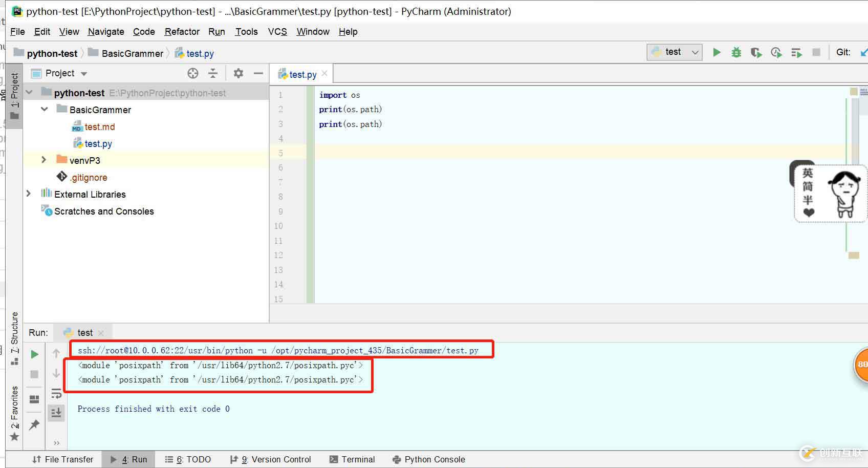Viewport: 868px width, 468px height.
Task: Click the Favorites star icon
Action: (14, 437)
